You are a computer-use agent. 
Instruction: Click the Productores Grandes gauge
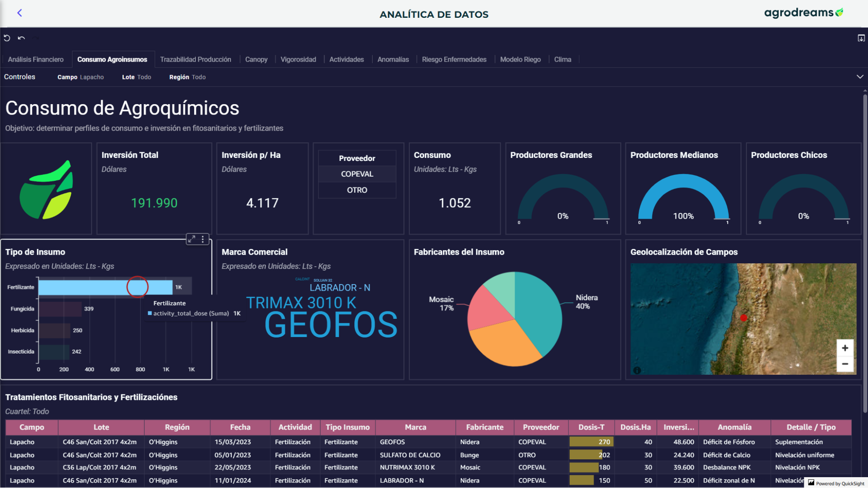click(563, 197)
